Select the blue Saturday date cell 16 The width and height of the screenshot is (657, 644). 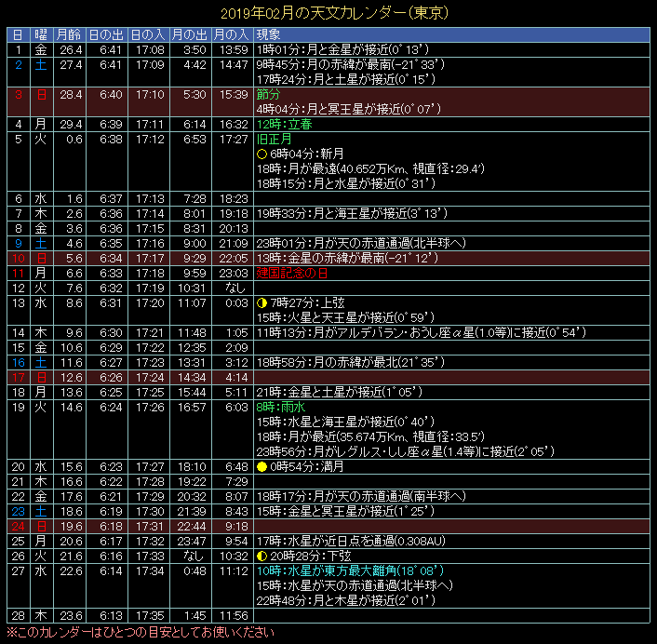pos(18,362)
